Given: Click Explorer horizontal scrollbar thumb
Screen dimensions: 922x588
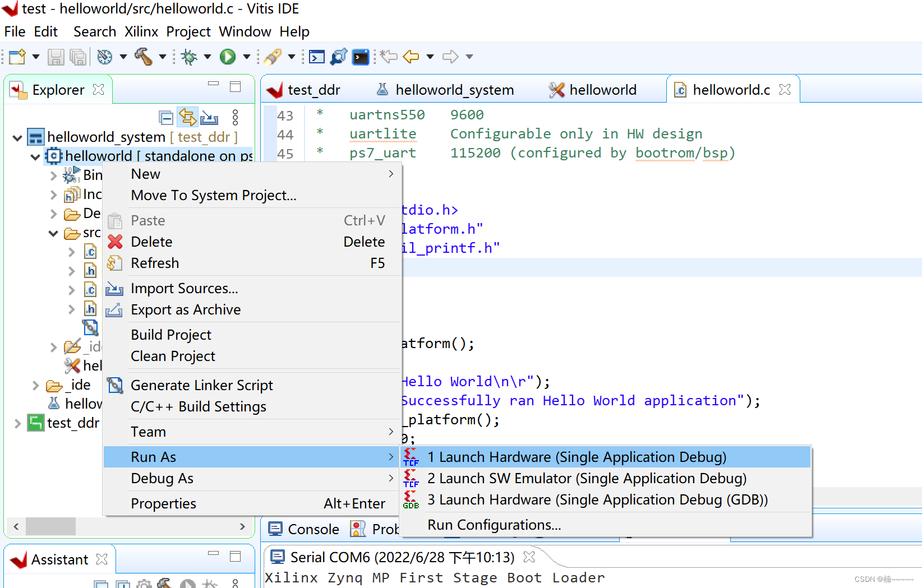Looking at the screenshot, I should 50,526.
